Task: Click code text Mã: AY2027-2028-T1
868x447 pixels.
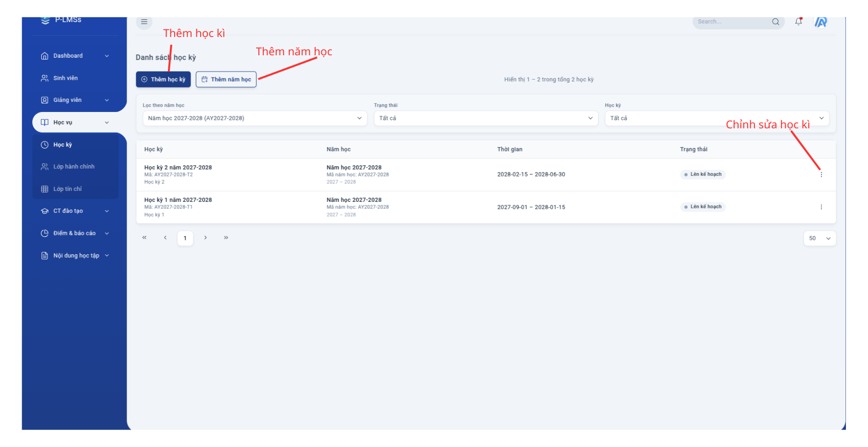Action: pos(168,207)
